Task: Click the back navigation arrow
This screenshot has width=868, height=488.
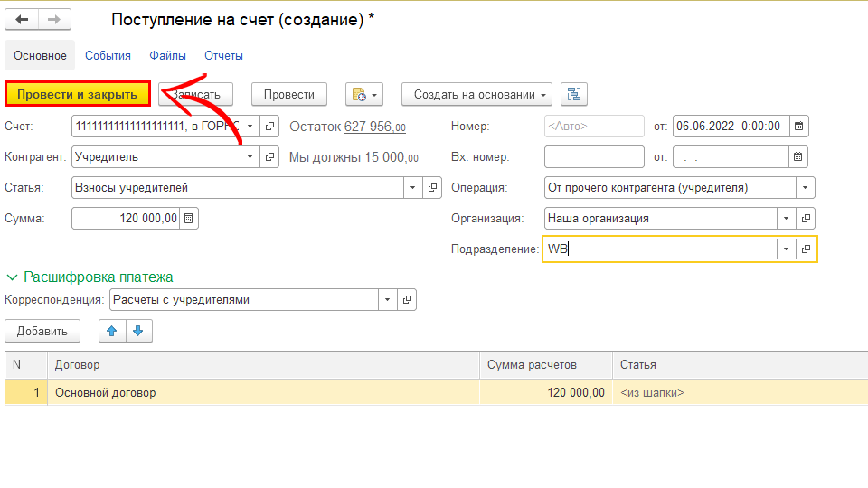Action: [22, 20]
